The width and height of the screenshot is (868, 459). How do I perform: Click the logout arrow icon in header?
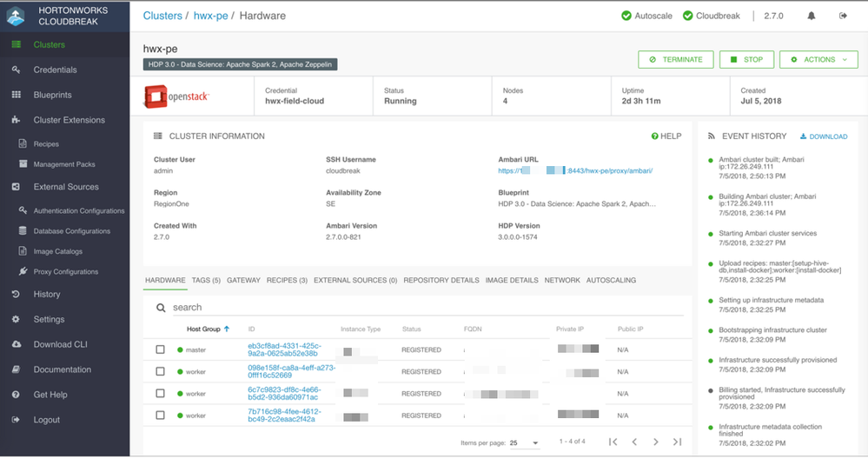pos(843,16)
